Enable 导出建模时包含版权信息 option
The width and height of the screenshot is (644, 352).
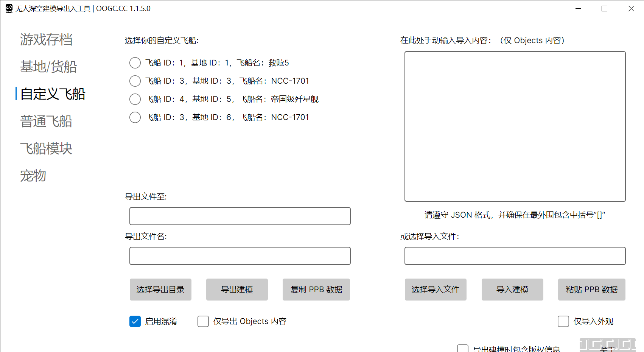point(463,348)
